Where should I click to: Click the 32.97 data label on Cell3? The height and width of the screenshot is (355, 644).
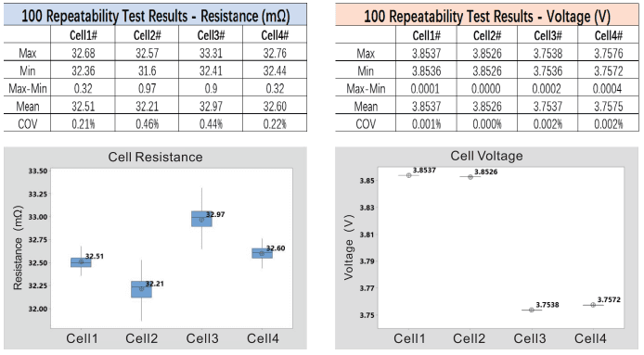point(215,215)
